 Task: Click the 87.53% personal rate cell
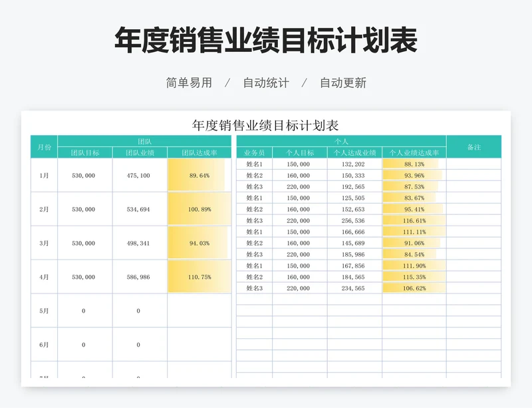point(414,186)
